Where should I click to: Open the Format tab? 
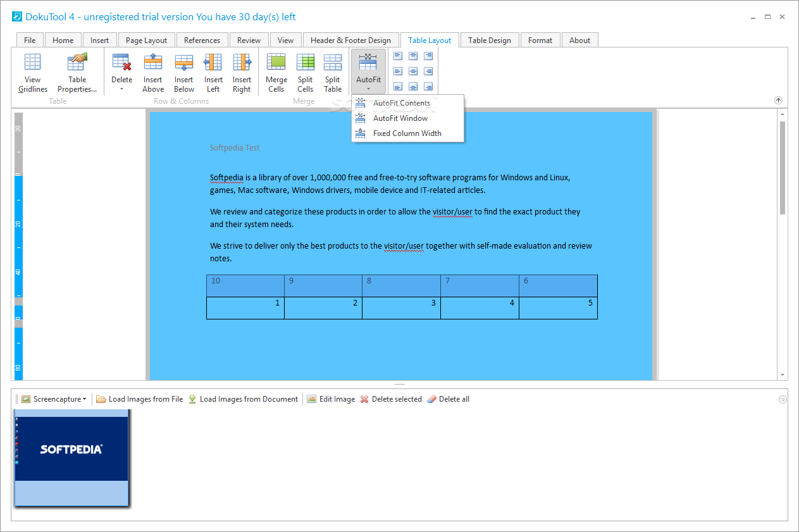(540, 40)
